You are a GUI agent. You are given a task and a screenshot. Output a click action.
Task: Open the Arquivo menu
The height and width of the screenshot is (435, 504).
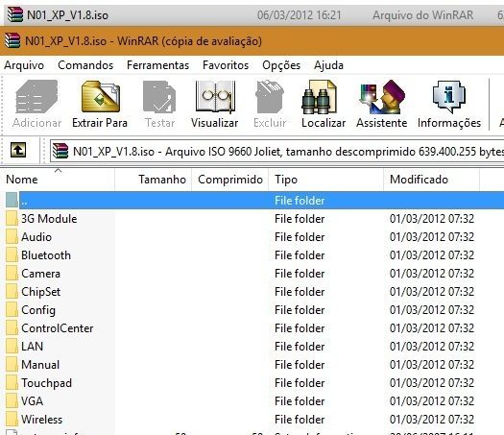click(24, 65)
